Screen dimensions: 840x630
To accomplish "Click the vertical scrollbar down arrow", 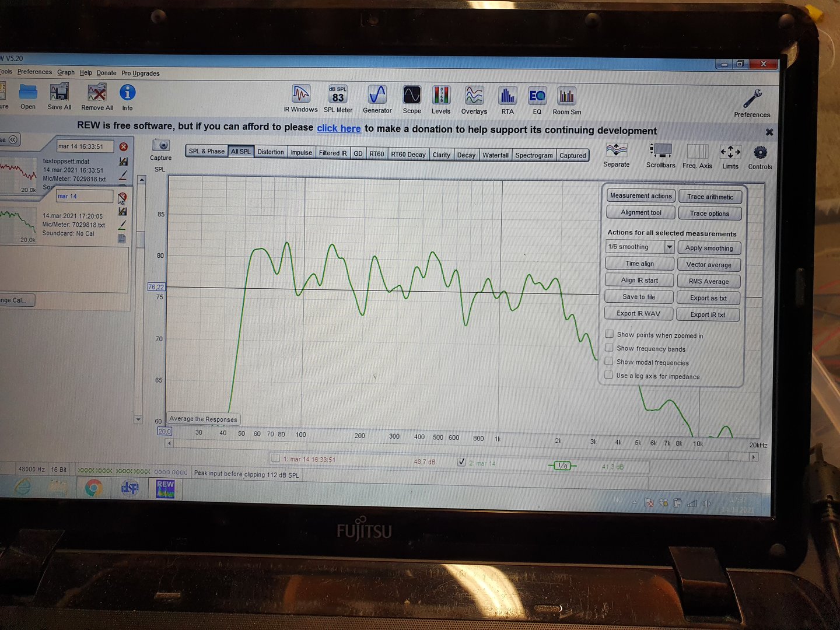I will (x=138, y=419).
